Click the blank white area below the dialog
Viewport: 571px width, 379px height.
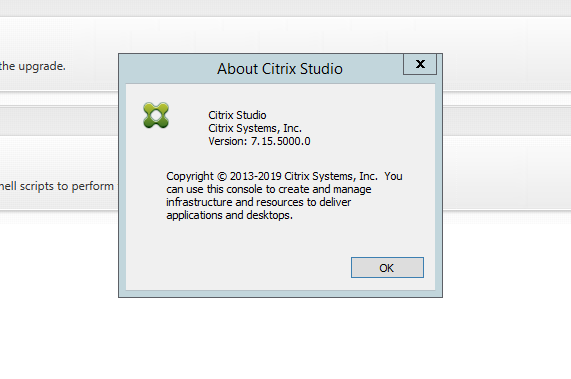tap(286, 339)
